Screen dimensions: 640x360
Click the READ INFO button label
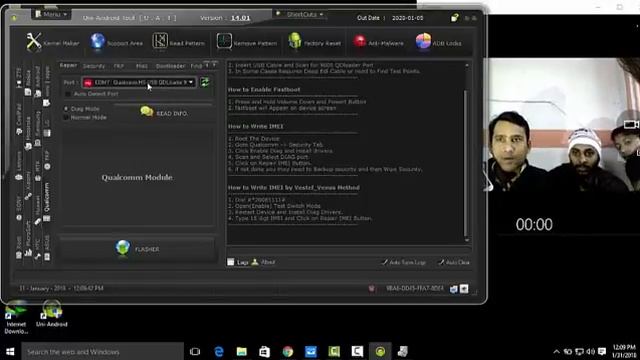click(x=172, y=113)
